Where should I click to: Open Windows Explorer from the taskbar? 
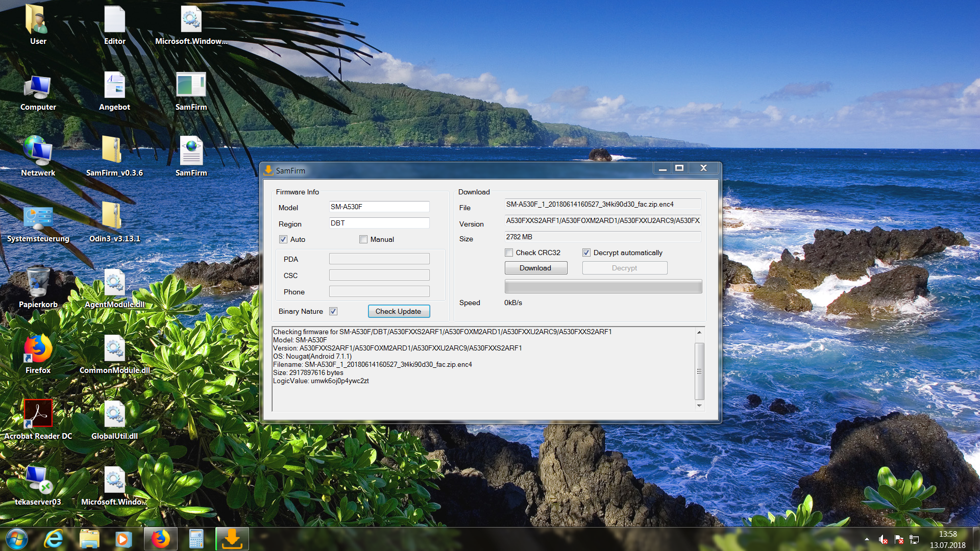click(x=89, y=539)
